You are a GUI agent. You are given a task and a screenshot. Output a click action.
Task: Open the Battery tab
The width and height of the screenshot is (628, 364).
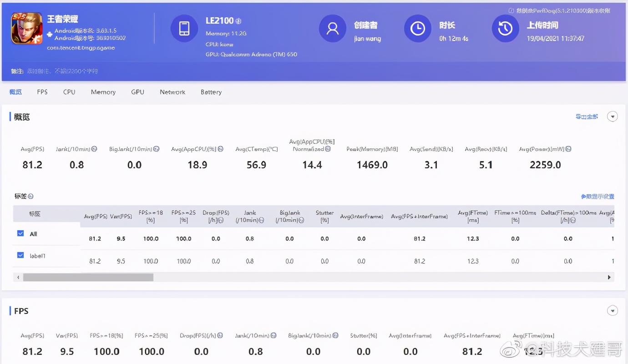[x=211, y=92]
